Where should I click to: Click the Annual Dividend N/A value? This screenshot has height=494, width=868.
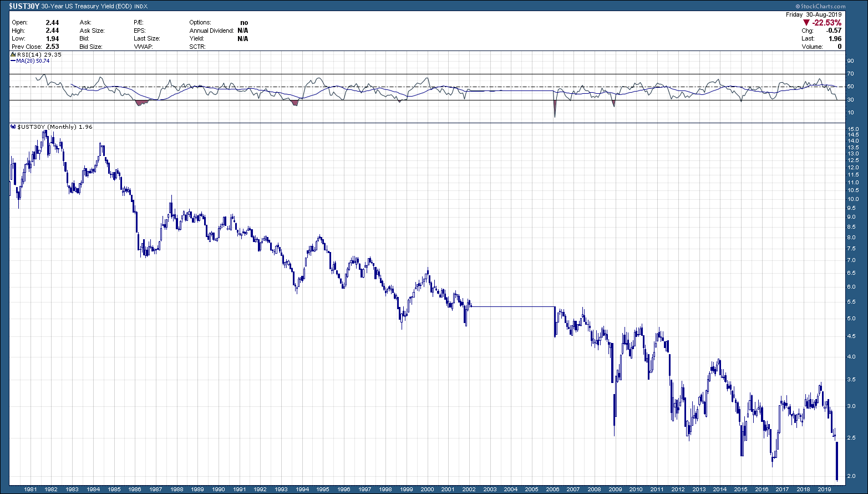(242, 31)
